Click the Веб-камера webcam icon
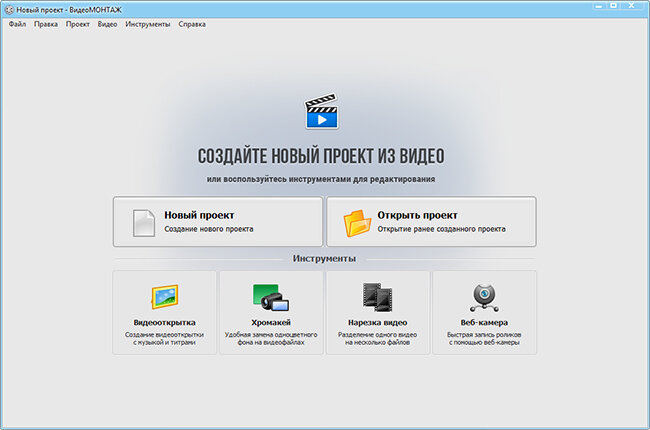Viewport: 650px width, 430px height. coord(484,297)
